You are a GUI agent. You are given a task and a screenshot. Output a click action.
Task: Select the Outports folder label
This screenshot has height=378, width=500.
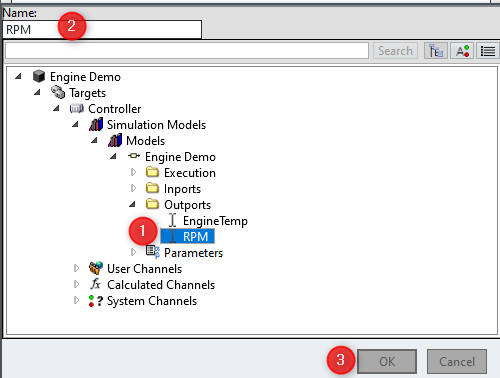[187, 205]
